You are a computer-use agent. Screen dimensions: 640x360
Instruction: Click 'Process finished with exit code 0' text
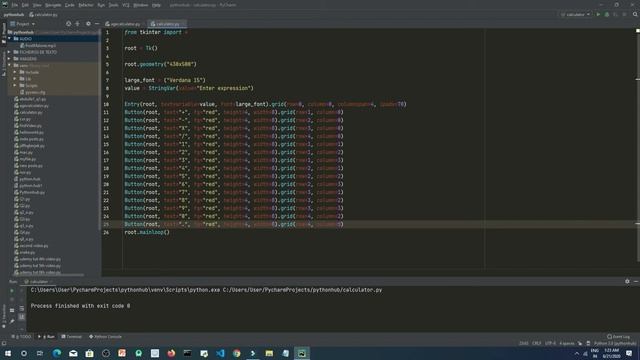point(80,306)
